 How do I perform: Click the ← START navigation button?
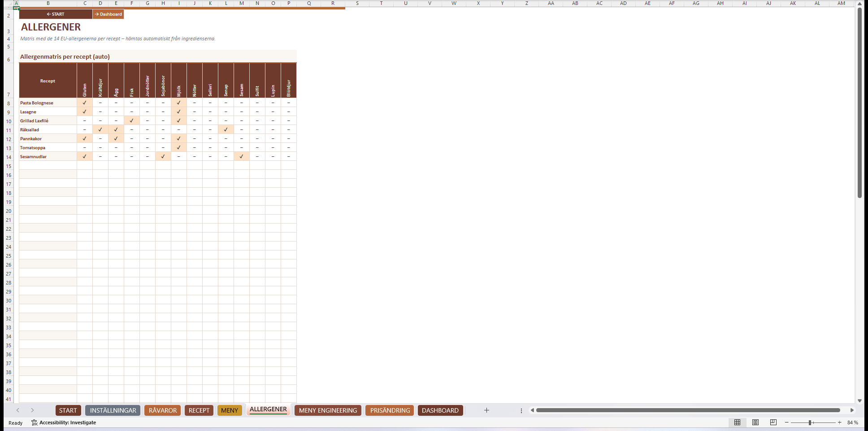[x=56, y=14]
